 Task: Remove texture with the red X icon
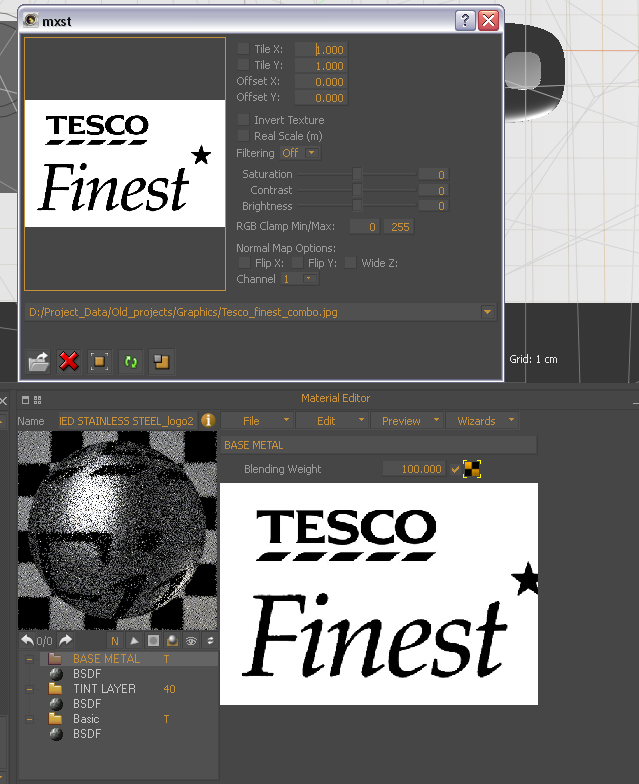pos(69,361)
